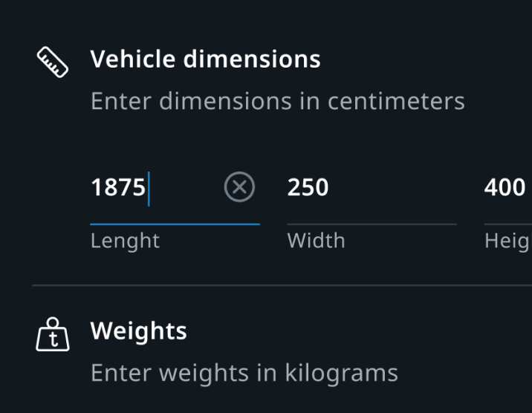This screenshot has width=532, height=413.
Task: Select the Vehicle dimensions heading
Action: point(205,59)
